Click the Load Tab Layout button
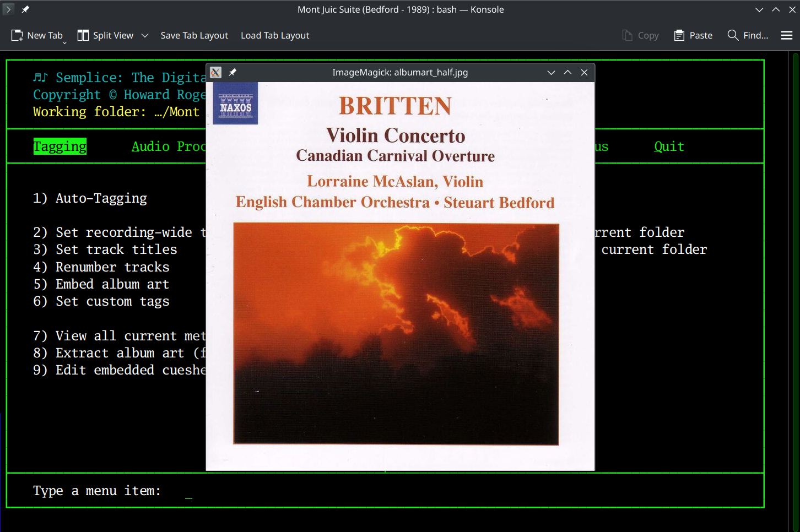 pyautogui.click(x=274, y=35)
